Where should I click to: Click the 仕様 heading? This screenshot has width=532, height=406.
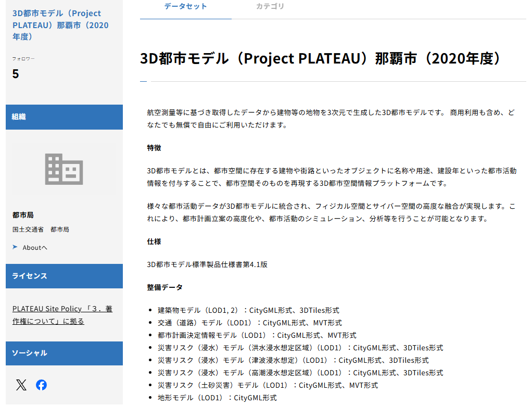tap(154, 242)
